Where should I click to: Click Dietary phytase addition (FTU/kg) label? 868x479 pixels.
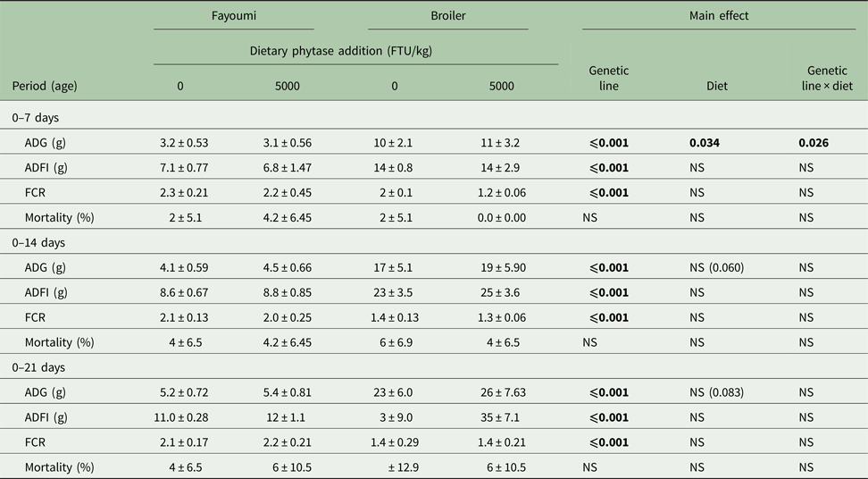[355, 51]
